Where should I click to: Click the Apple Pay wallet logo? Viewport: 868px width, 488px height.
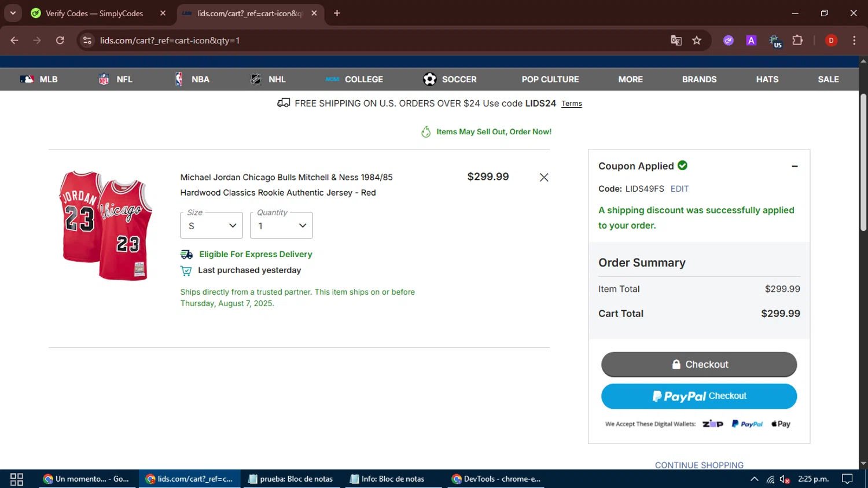781,424
